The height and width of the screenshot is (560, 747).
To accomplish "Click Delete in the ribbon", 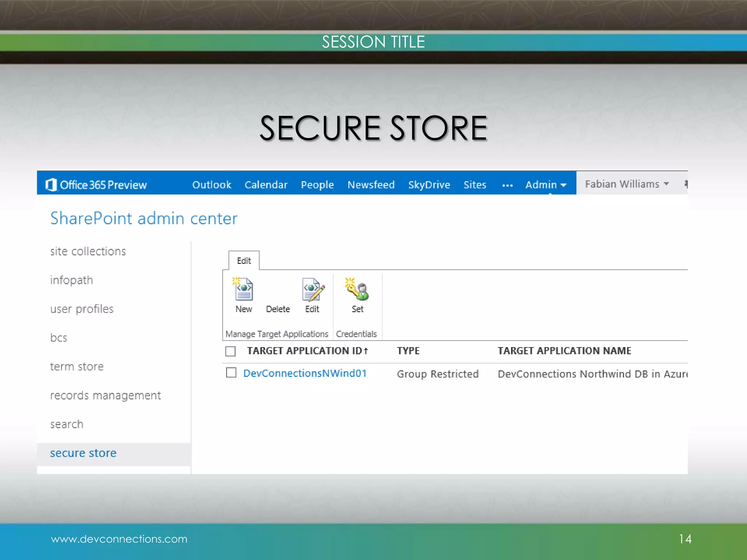I will [278, 309].
